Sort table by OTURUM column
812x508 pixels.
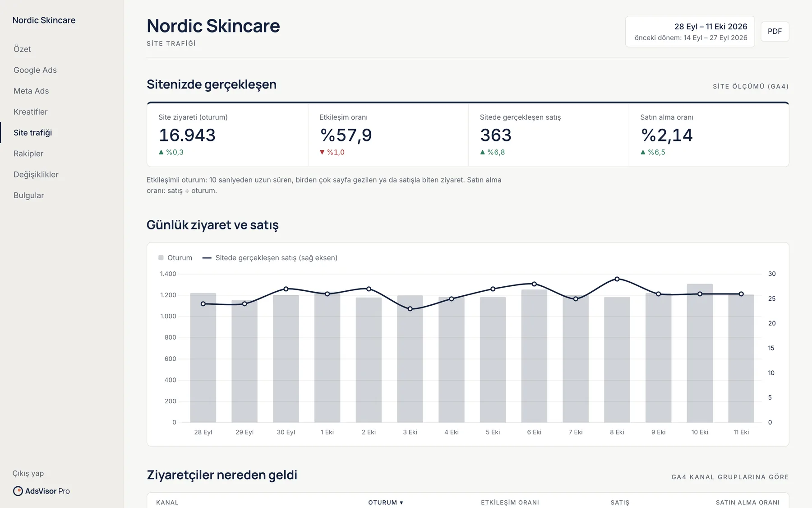coord(386,503)
